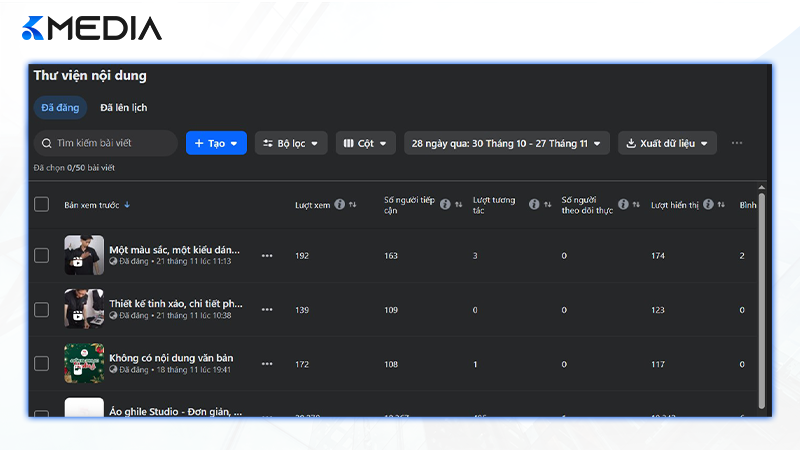The image size is (800, 450).
Task: Open post titled 'Một màu sắc, một kiểu dán...'
Action: click(x=174, y=249)
